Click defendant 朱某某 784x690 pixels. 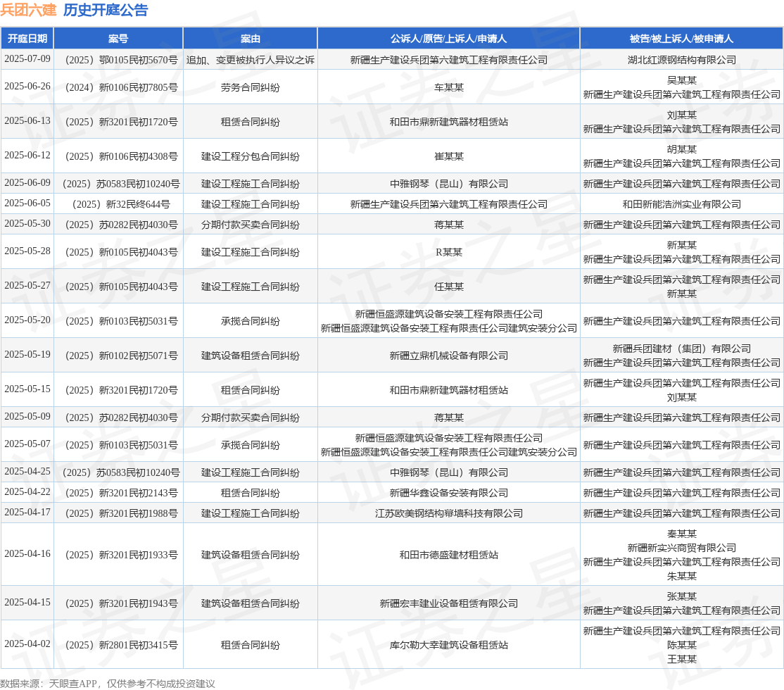(x=681, y=577)
